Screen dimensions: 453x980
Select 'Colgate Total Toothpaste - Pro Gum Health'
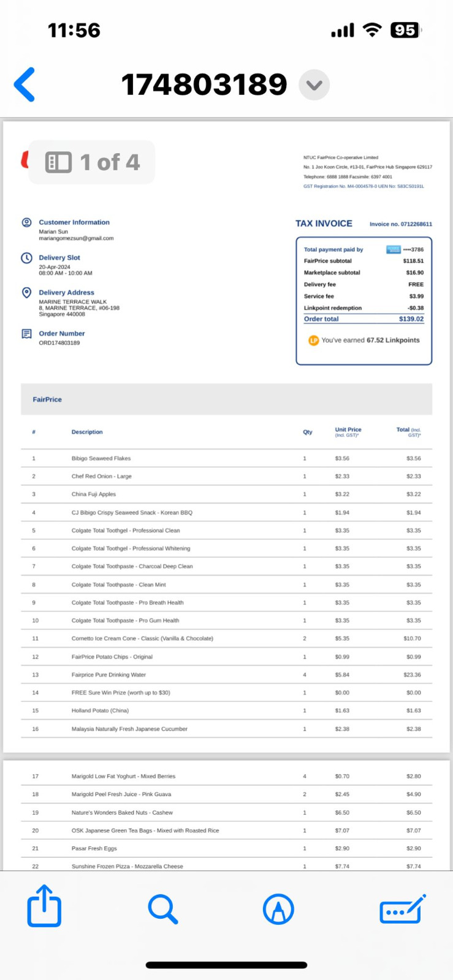[126, 620]
